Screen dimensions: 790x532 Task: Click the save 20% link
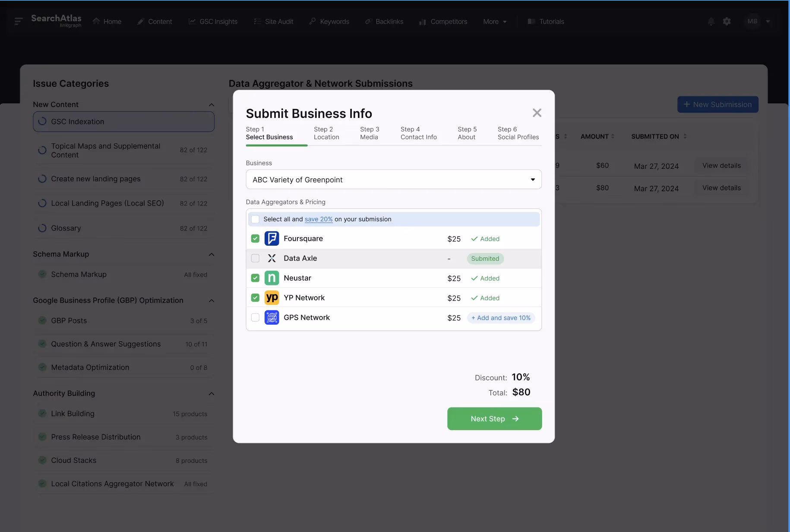tap(319, 219)
